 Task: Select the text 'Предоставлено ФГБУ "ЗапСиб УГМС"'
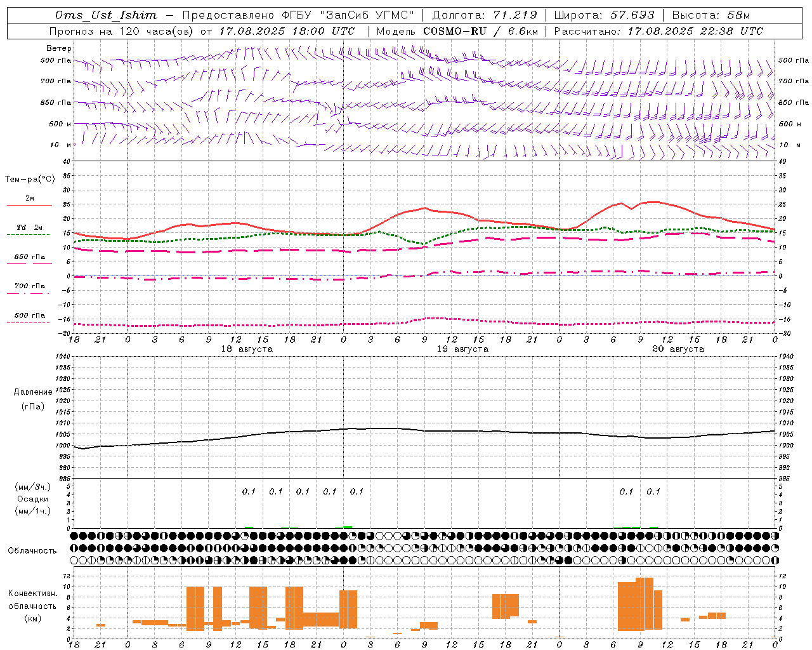point(298,15)
